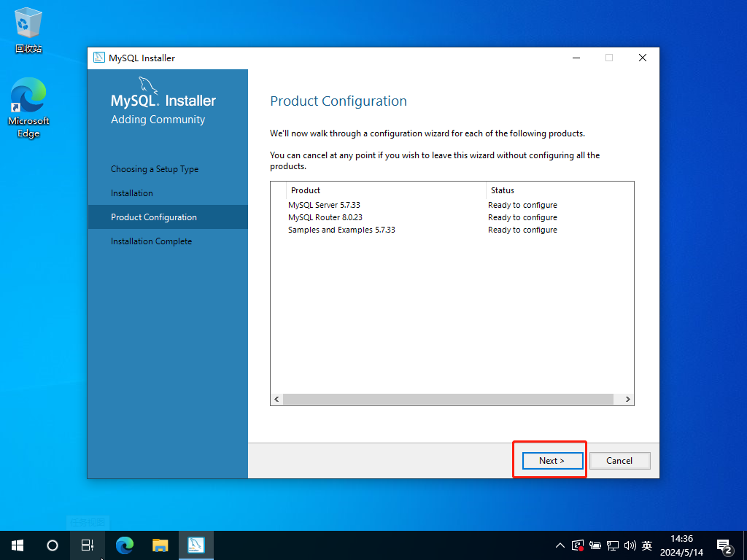Select MySQL Server 5.7.33 row
Image resolution: width=747 pixels, height=560 pixels.
[324, 205]
